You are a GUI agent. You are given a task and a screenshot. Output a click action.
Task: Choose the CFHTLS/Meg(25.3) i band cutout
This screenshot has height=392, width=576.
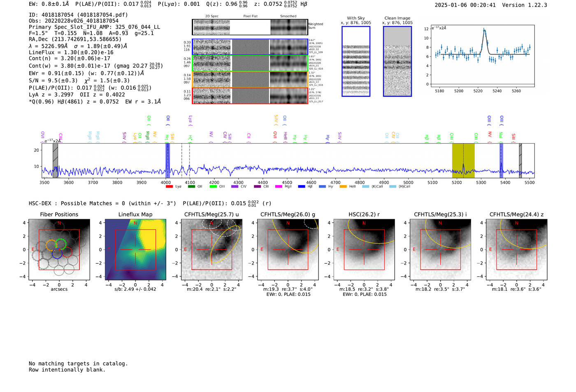[x=440, y=250]
